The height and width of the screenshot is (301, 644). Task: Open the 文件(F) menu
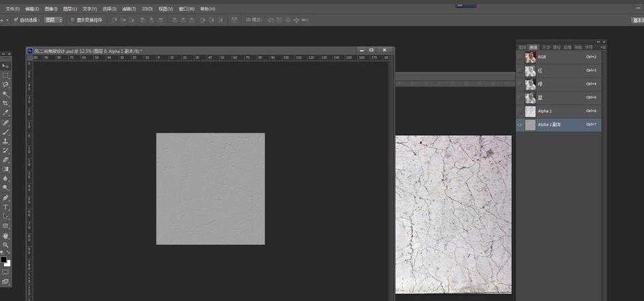[12, 9]
